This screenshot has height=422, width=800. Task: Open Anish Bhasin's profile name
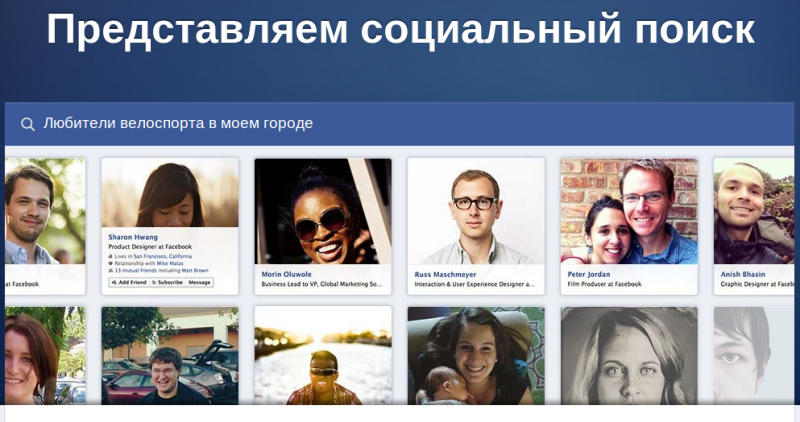click(x=742, y=274)
